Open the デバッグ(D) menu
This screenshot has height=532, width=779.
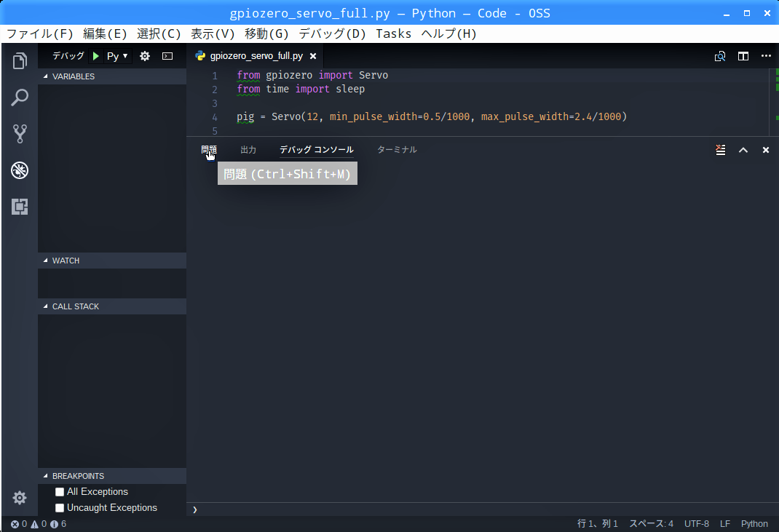(x=332, y=33)
